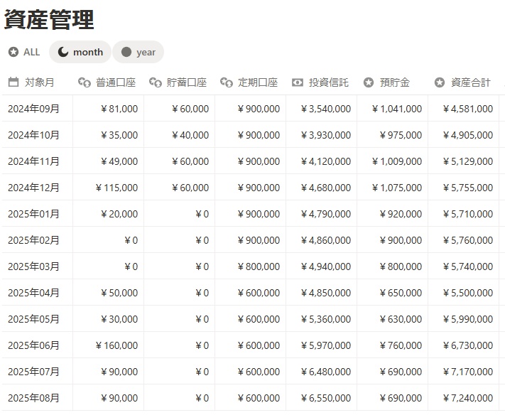The image size is (505, 420).
Task: Open the 投資信託 column header menu
Action: coord(322,82)
